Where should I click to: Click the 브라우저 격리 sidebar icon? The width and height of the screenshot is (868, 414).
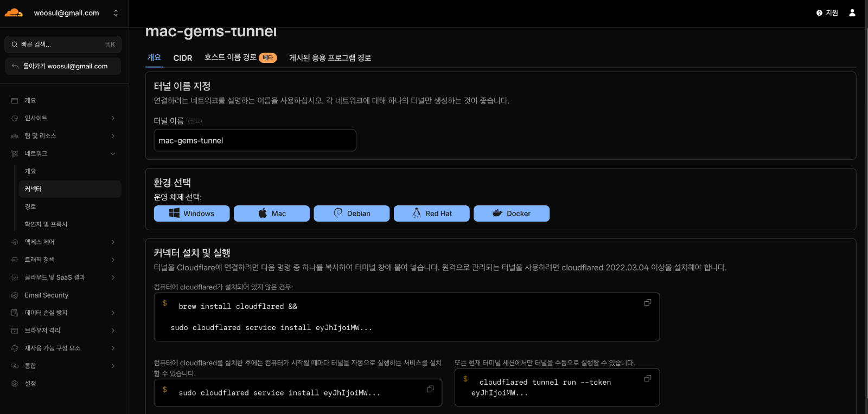click(15, 331)
